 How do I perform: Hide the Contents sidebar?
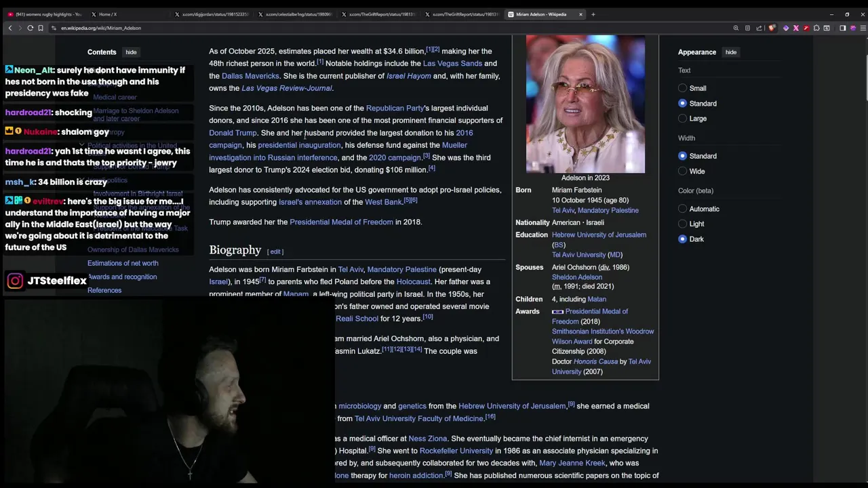coord(131,52)
